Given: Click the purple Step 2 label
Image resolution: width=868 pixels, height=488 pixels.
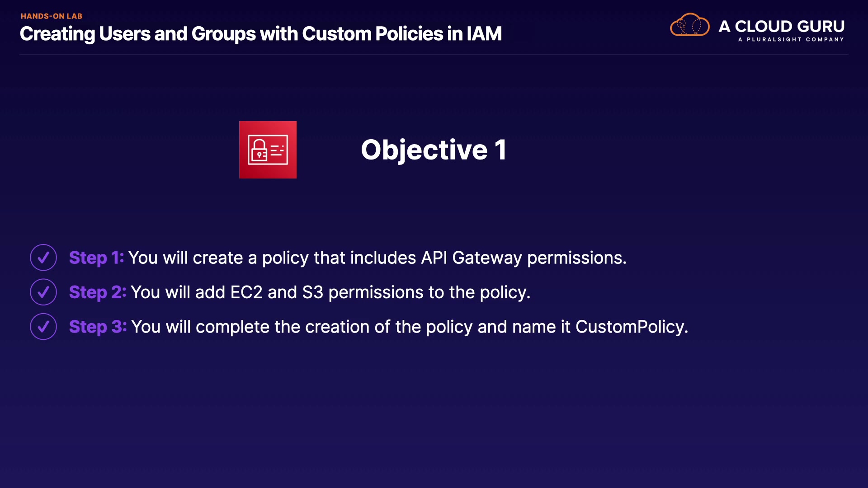Looking at the screenshot, I should pyautogui.click(x=97, y=292).
